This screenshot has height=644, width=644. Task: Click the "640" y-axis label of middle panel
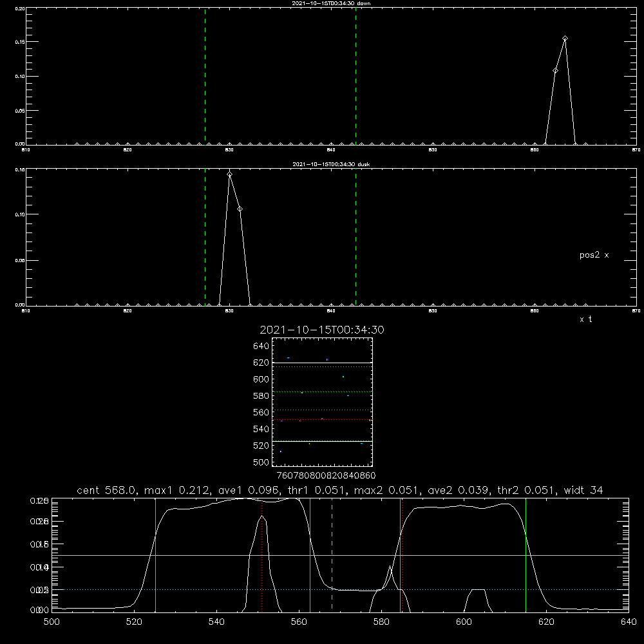click(261, 346)
